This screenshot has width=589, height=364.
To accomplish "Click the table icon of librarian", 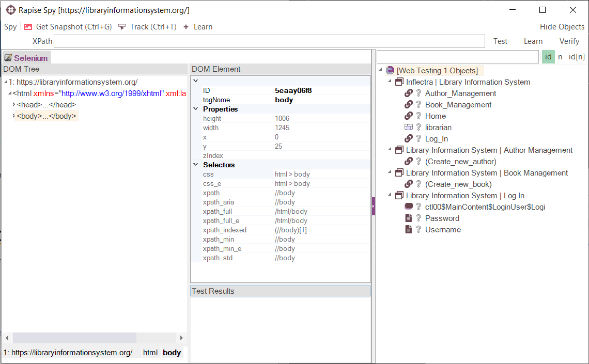I will tap(409, 127).
